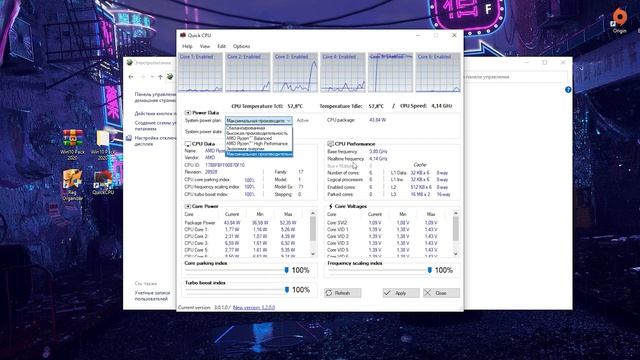Click the blue help icon in the Control Panel window

click(x=568, y=90)
